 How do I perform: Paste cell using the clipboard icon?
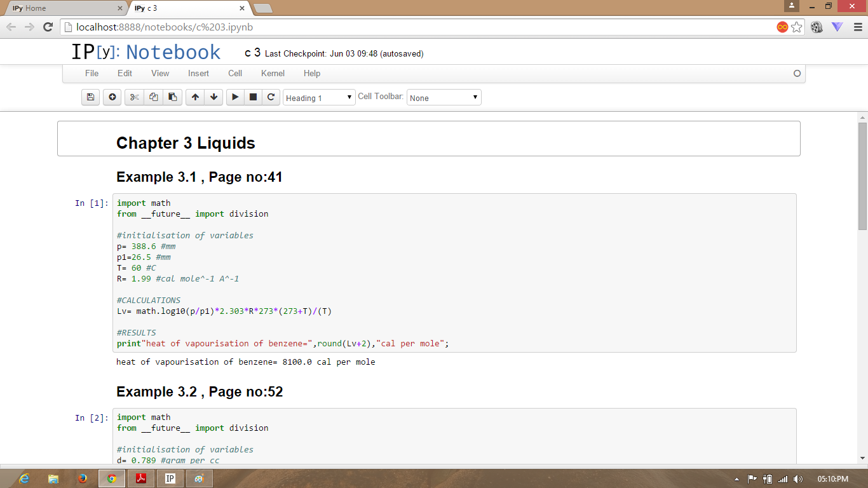click(172, 97)
